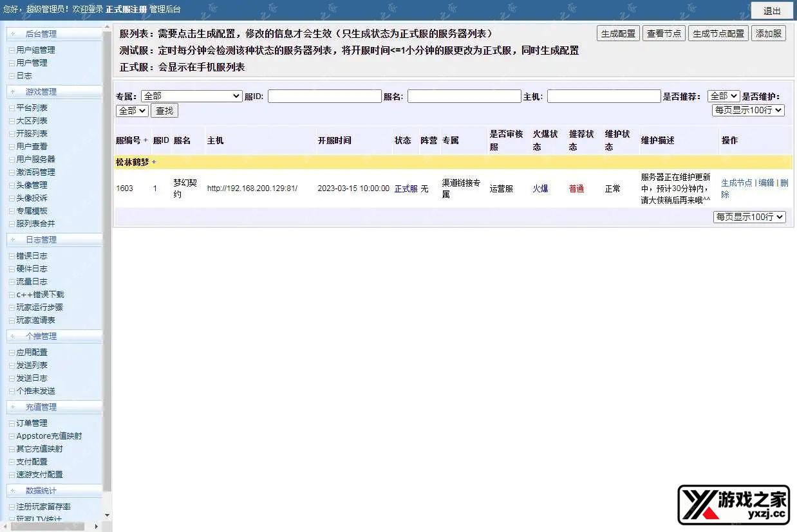Check 个推未发送 under 个推管理
Screen dimensions: 797x532
pyautogui.click(x=35, y=390)
